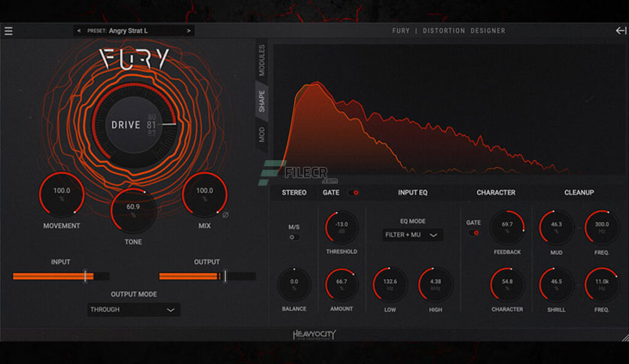Go to the next preset
629x364 pixels.
(189, 31)
